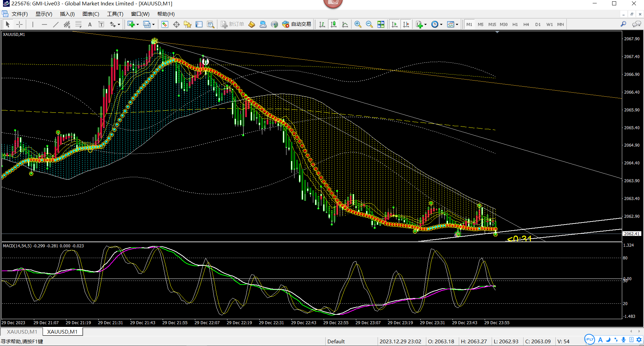Zoom out of the chart
Viewport: 644px width, 346px height.
coord(369,24)
